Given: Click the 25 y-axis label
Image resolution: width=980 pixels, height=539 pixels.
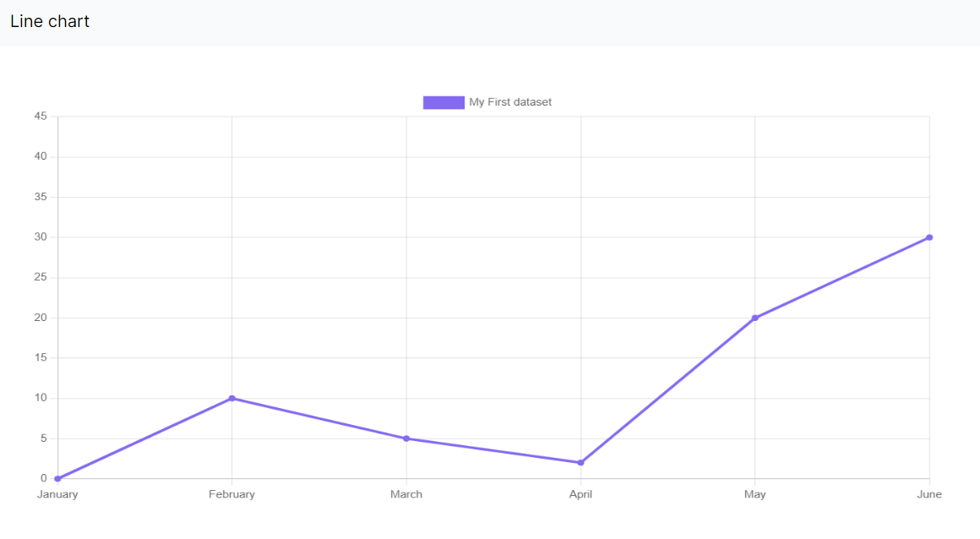Looking at the screenshot, I should tap(41, 277).
